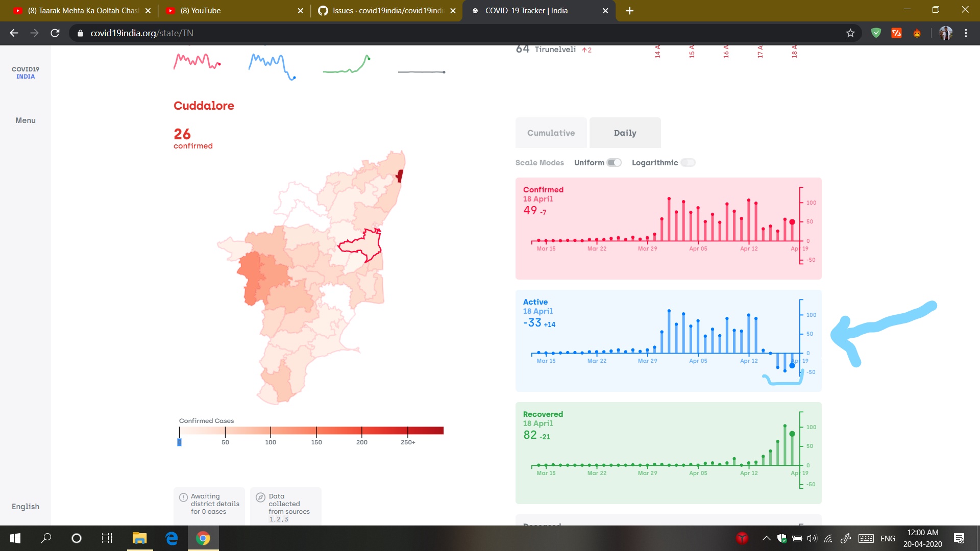Toggle the Uniform scale mode switch
This screenshot has height=551, width=980.
click(x=614, y=163)
